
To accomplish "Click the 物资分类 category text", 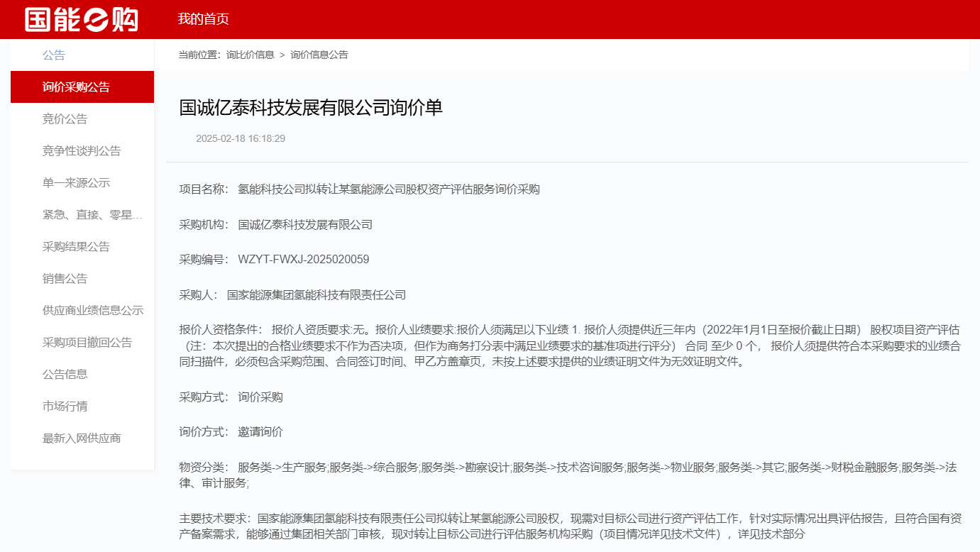I will pyautogui.click(x=568, y=475).
